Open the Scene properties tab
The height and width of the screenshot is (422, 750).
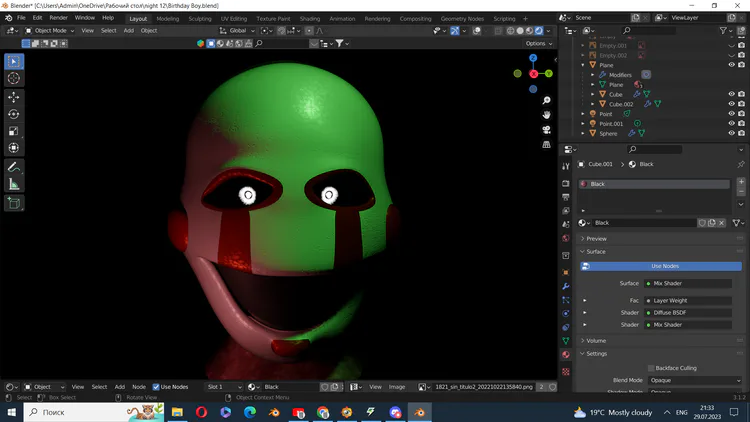pyautogui.click(x=566, y=224)
